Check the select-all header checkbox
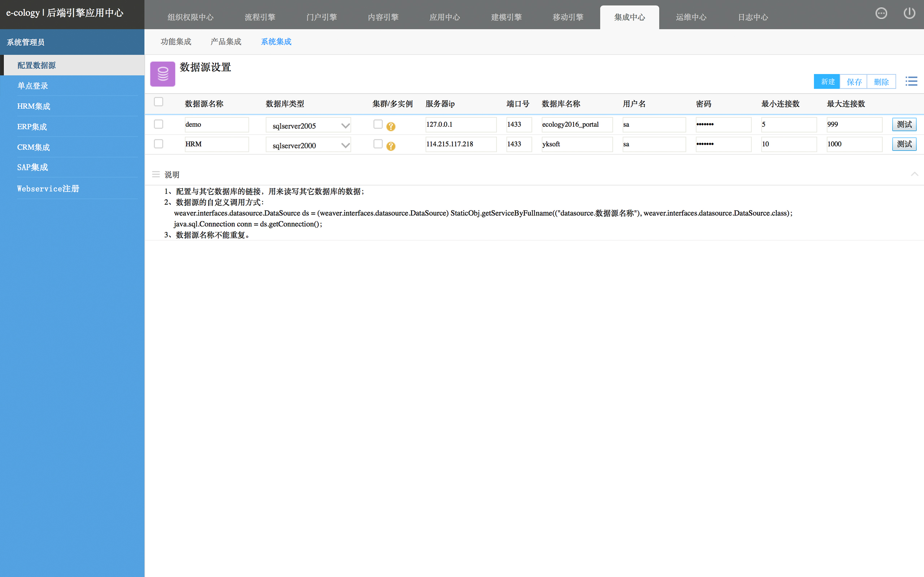This screenshot has width=924, height=577. (x=158, y=102)
